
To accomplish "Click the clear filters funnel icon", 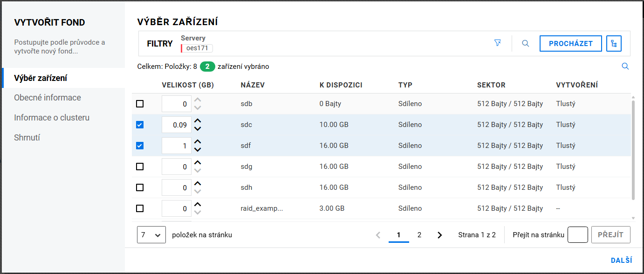I will pyautogui.click(x=497, y=43).
